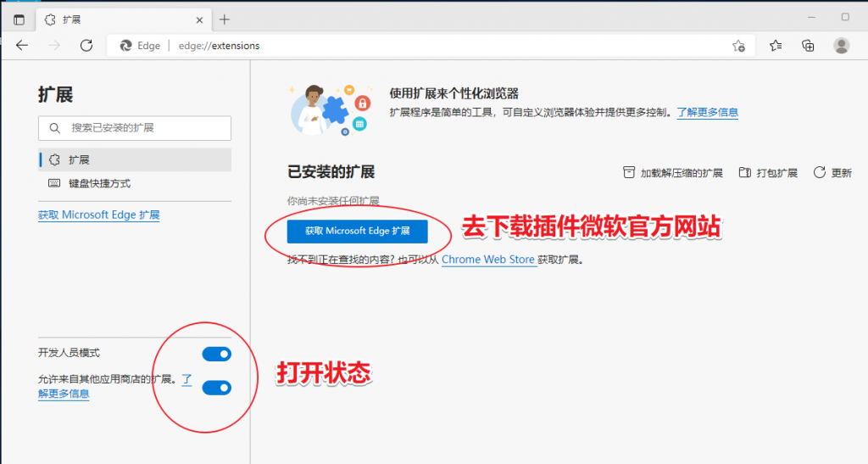Click 加载解压缩的扩展 button
Viewport: 868px width, 464px height.
point(673,173)
